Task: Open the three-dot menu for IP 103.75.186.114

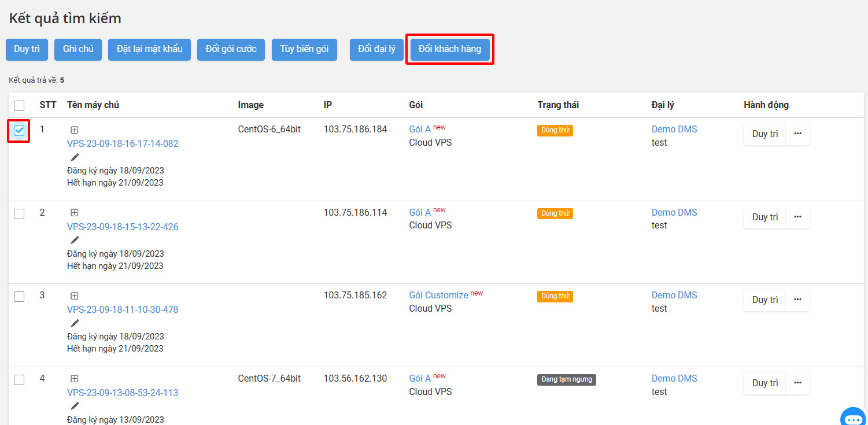Action: point(798,217)
